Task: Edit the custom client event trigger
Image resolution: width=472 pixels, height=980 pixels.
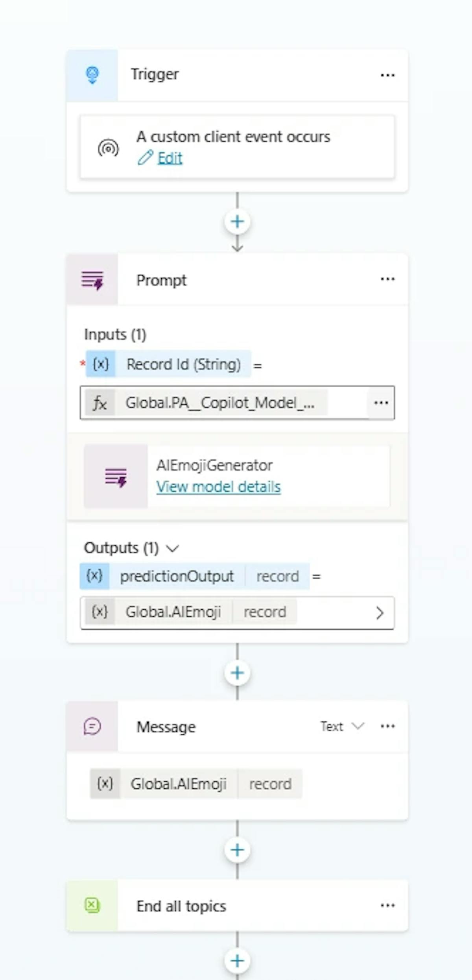Action: click(170, 158)
